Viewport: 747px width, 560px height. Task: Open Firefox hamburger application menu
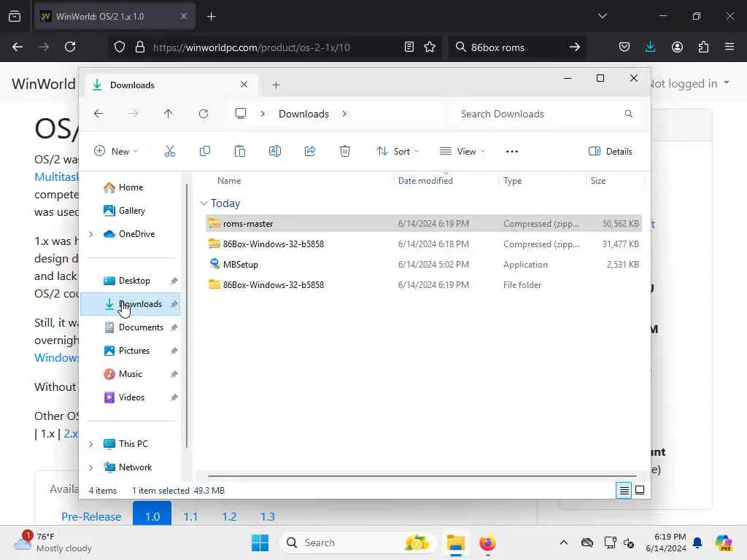(x=729, y=47)
